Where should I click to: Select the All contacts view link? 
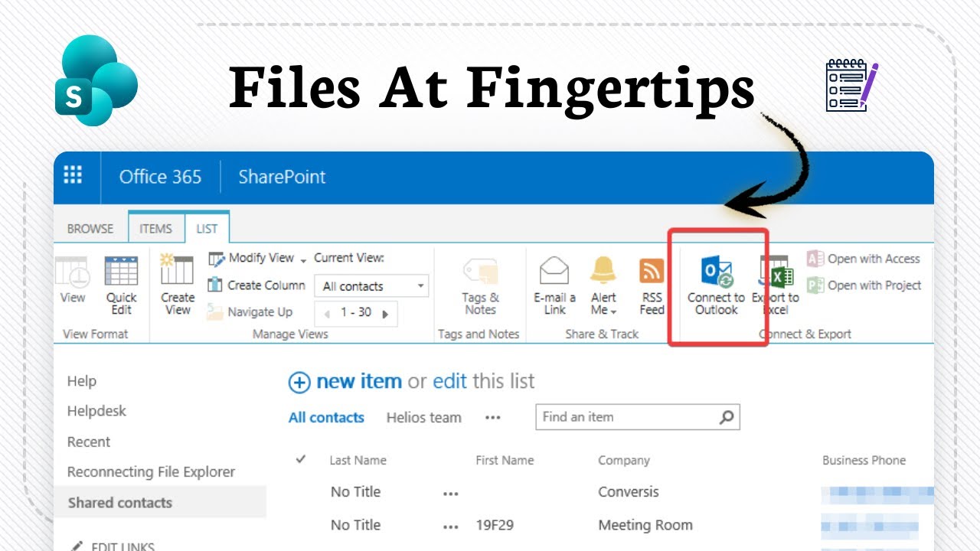click(x=326, y=418)
